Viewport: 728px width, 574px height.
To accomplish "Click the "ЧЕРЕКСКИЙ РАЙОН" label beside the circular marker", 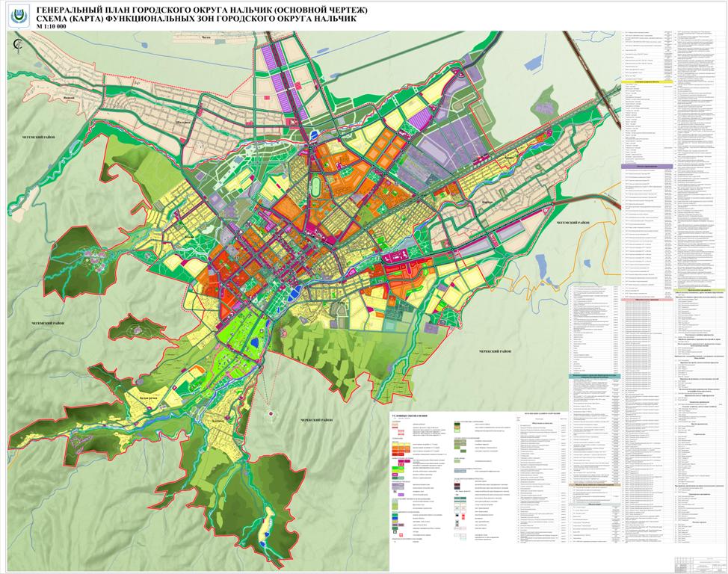I will click(x=317, y=420).
